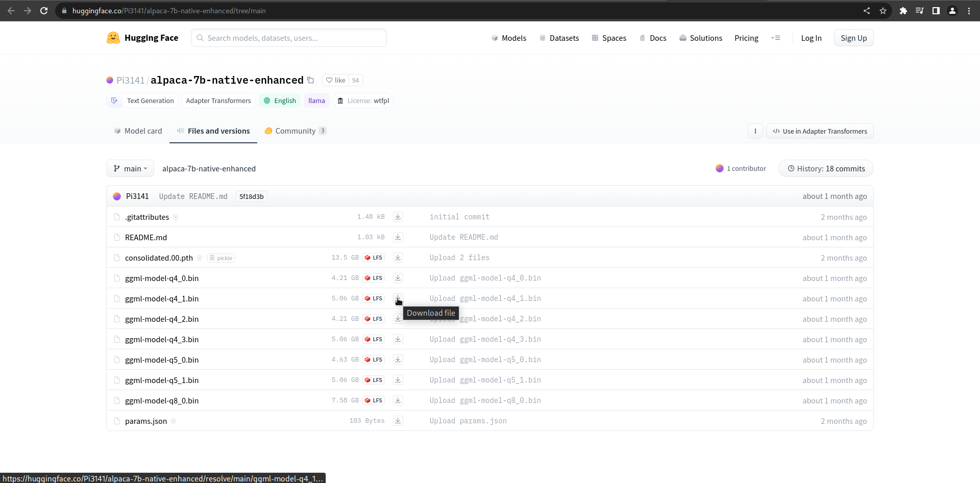Screen dimensions: 980x483
Task: Open Datasets in top navigation
Action: [x=559, y=38]
